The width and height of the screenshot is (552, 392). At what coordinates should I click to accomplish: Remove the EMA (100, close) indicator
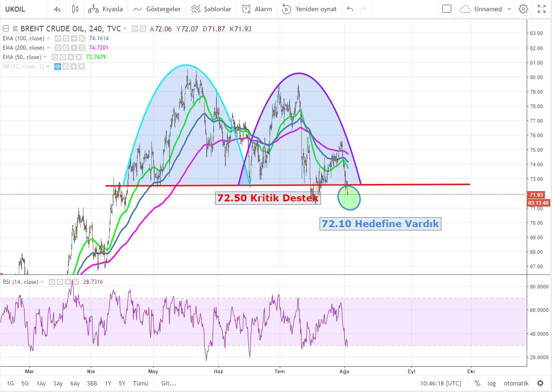tap(82, 38)
